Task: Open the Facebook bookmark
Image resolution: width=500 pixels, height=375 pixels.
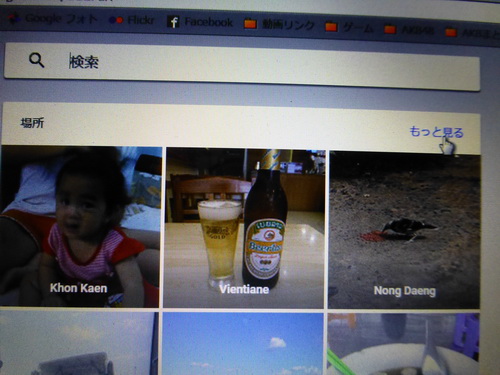Action: pyautogui.click(x=200, y=22)
